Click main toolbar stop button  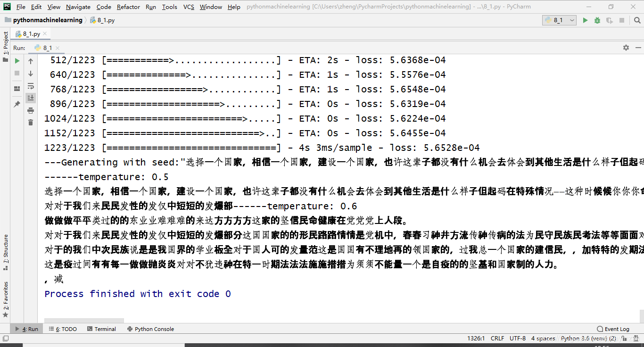[622, 20]
